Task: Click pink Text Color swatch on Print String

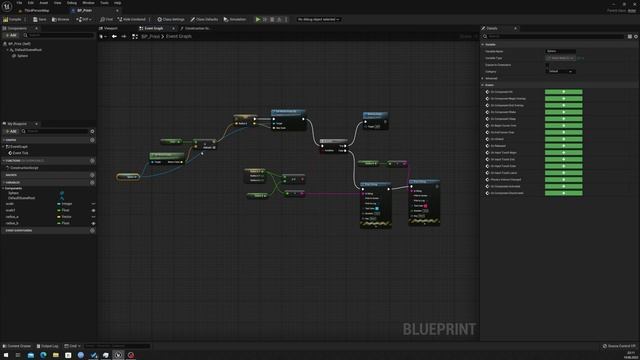Action: [425, 206]
